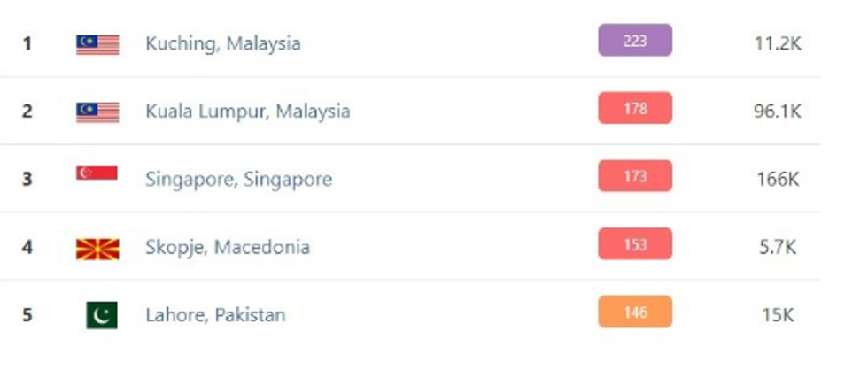Click the 11.2K followers value
The image size is (868, 385).
point(777,43)
